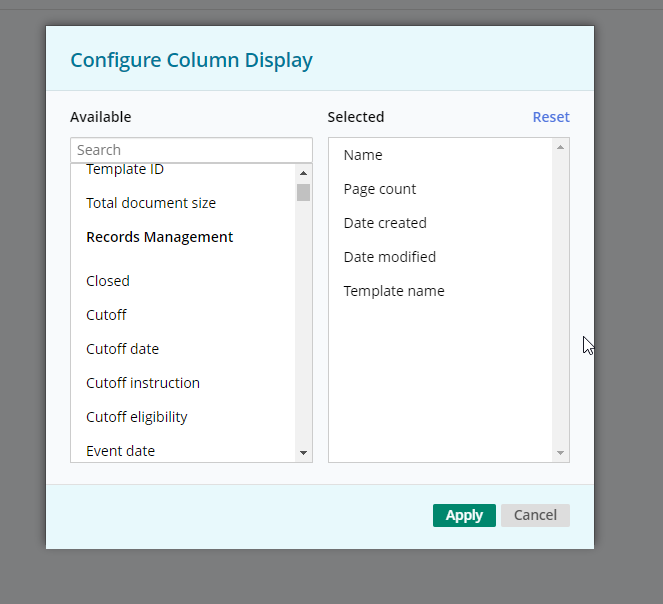Click the Apply button
The image size is (663, 604).
[464, 515]
